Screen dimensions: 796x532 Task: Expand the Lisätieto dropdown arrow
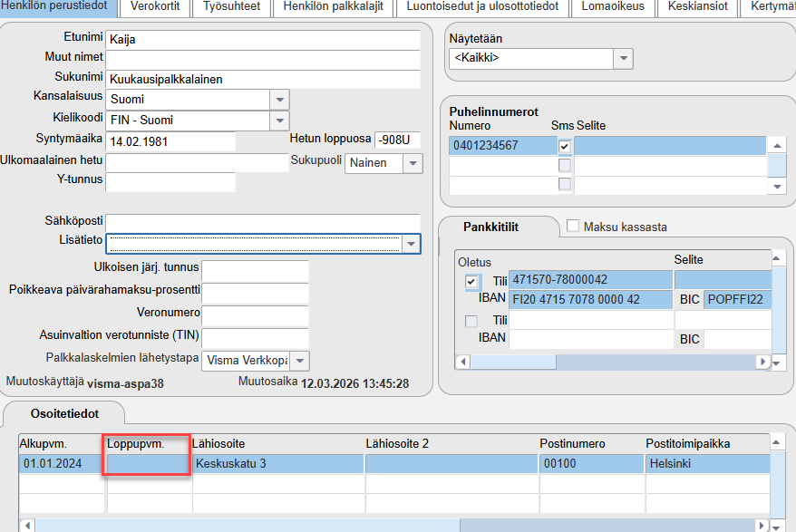coord(411,244)
